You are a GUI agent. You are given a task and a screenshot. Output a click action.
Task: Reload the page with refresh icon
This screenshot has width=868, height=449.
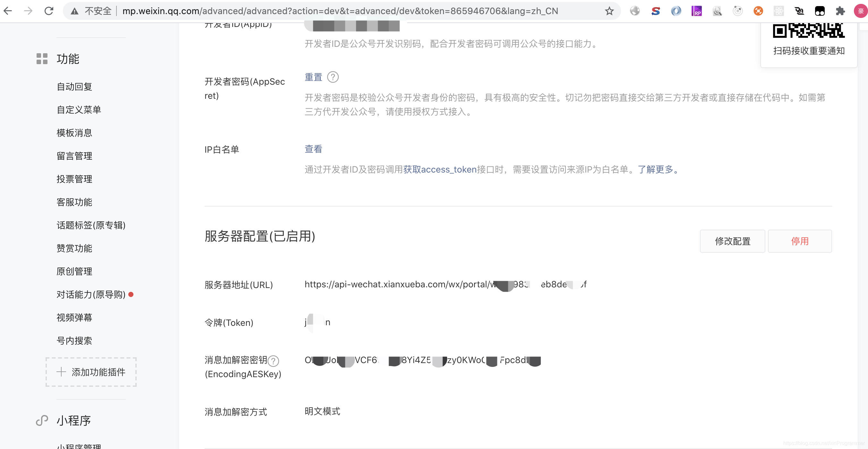(49, 11)
